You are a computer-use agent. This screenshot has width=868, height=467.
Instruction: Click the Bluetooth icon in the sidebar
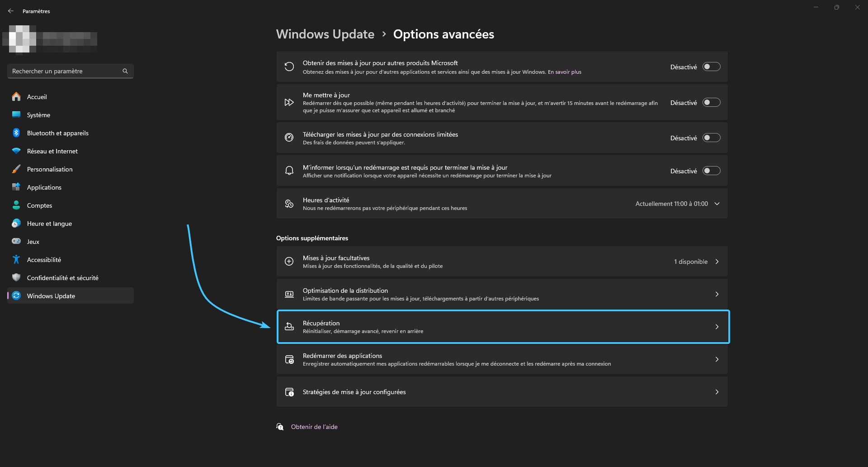(x=16, y=133)
